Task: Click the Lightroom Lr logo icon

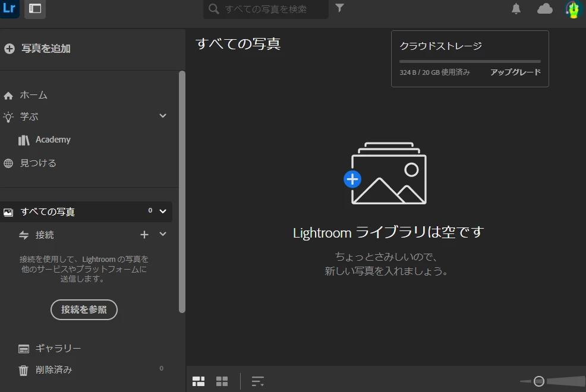Action: click(9, 8)
